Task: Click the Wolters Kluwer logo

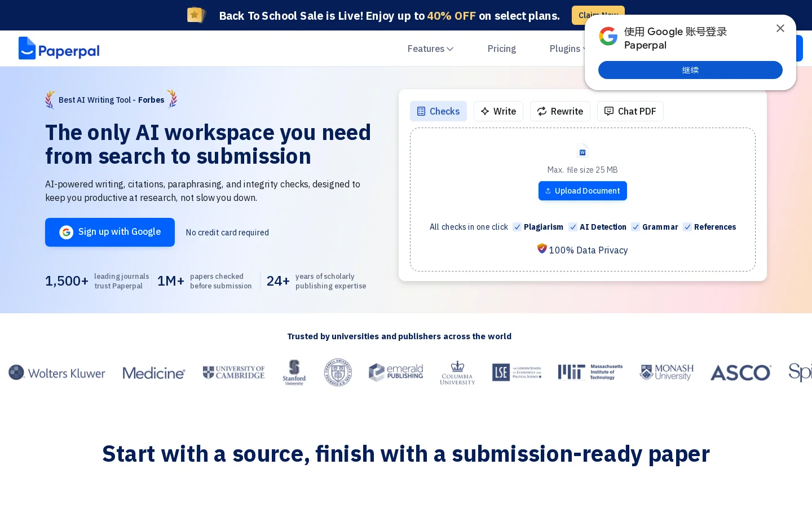Action: (57, 373)
